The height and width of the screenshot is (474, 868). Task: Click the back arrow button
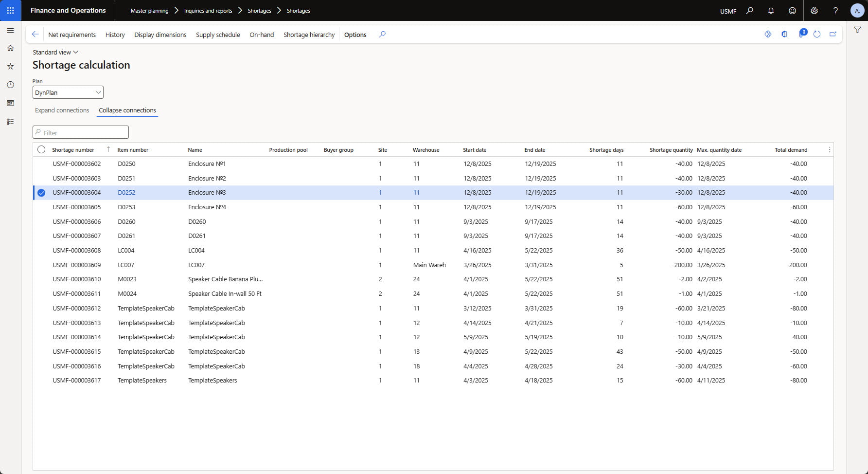(35, 35)
